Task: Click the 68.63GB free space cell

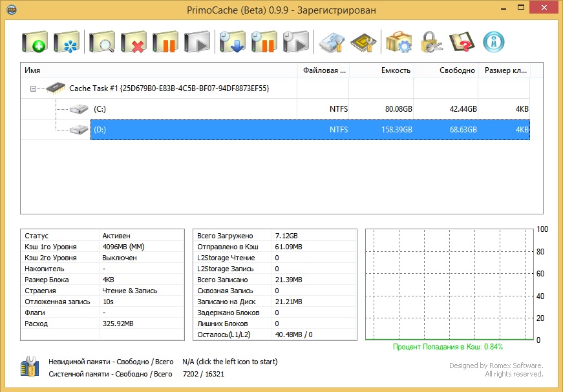Action: [x=463, y=130]
